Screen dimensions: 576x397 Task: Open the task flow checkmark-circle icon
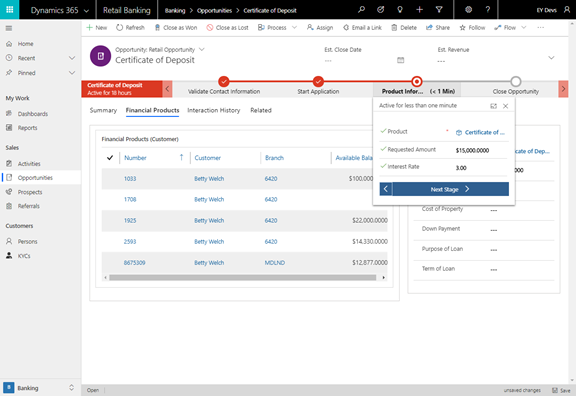381,10
